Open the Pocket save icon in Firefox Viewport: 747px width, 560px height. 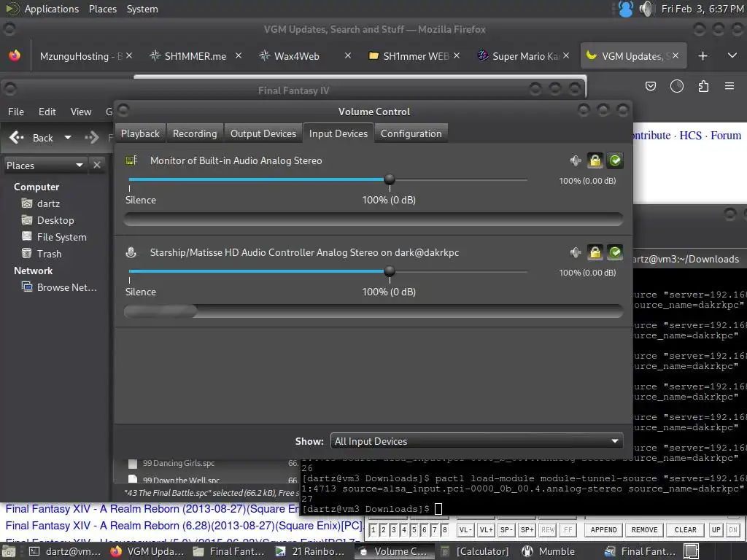(650, 86)
